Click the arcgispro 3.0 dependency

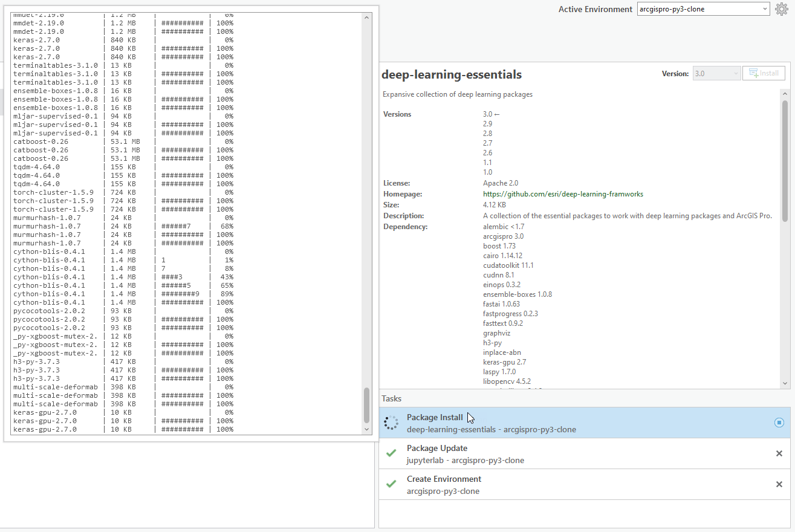coord(503,236)
